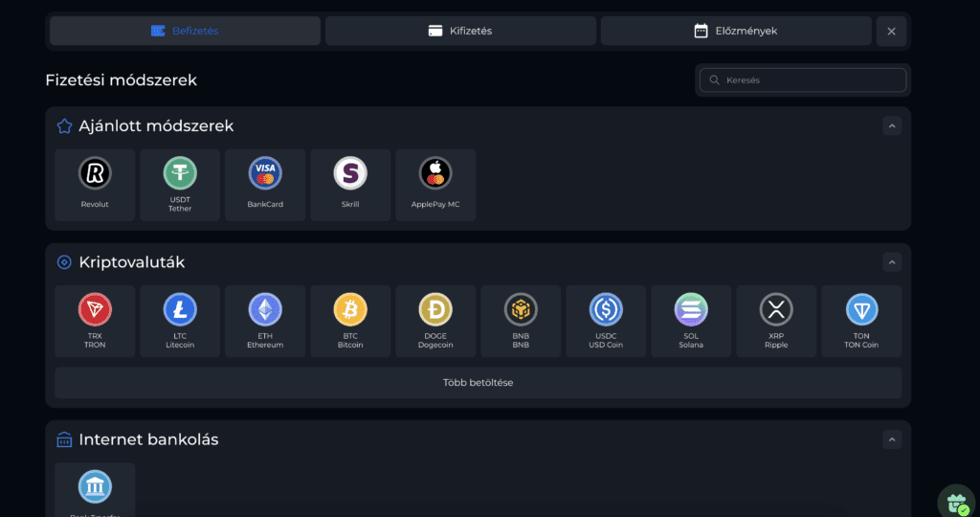Screen dimensions: 980x517
Task: Switch to the Befizetés tab
Action: point(185,31)
